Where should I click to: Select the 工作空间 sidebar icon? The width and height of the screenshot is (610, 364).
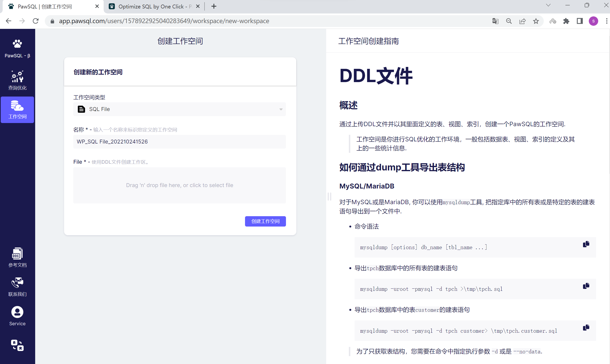point(17,110)
